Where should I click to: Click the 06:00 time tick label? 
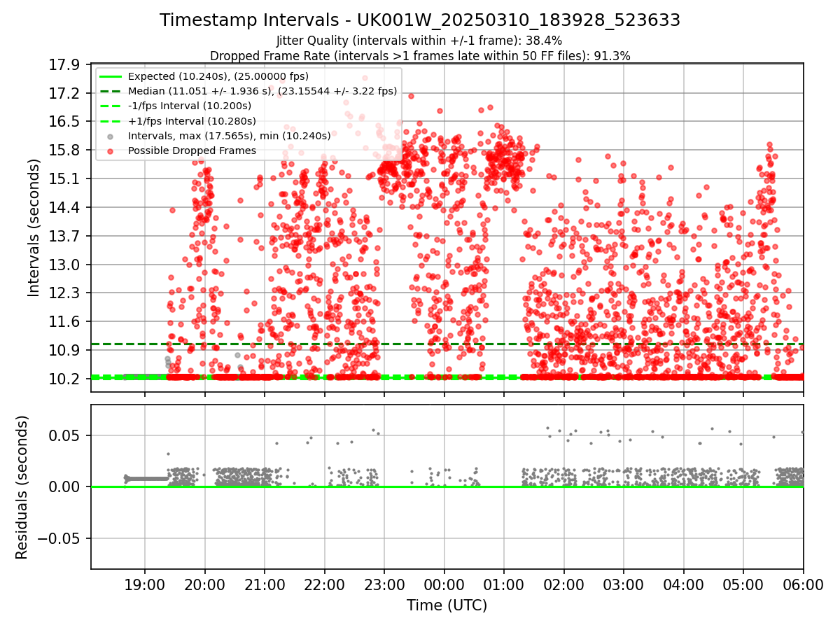point(804,584)
